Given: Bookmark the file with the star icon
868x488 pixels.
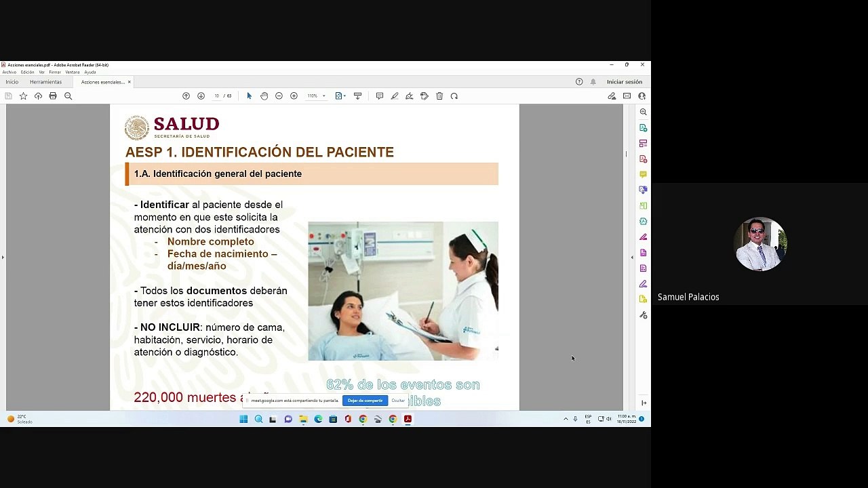Looking at the screenshot, I should 23,96.
